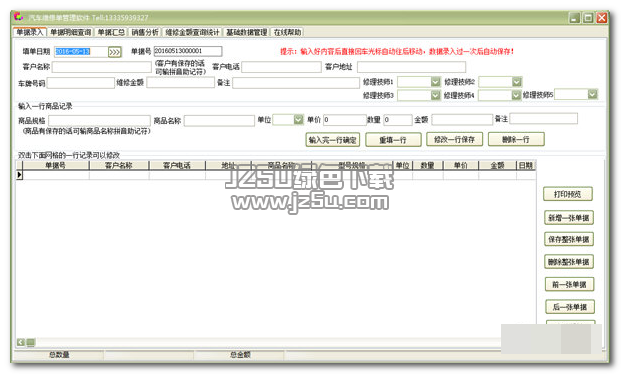
Task: Click the grid's current row indicator arrow
Action: point(19,175)
